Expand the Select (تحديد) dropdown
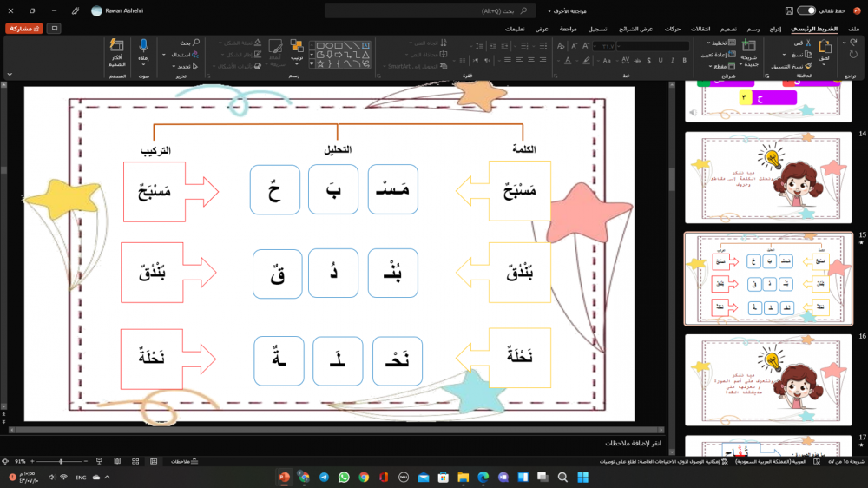The height and width of the screenshot is (488, 868). click(x=174, y=67)
